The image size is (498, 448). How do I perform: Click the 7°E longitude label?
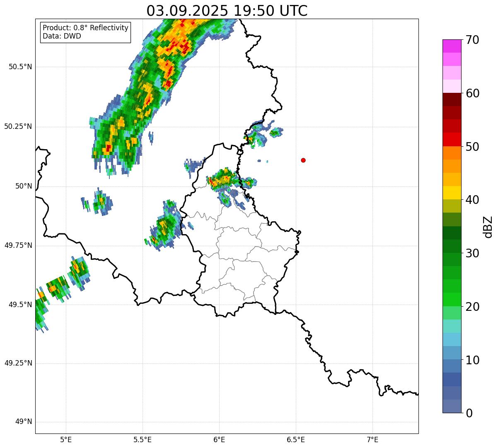coord(372,440)
